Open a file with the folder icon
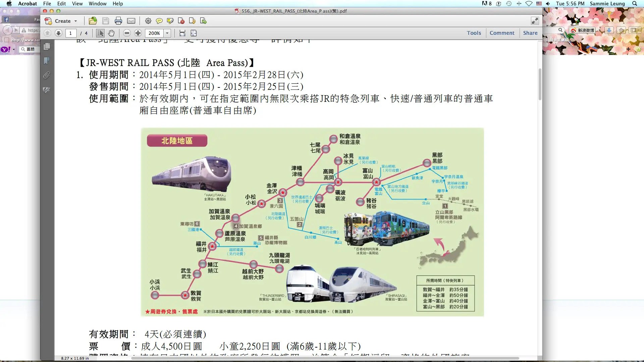This screenshot has width=644, height=362. 93,21
